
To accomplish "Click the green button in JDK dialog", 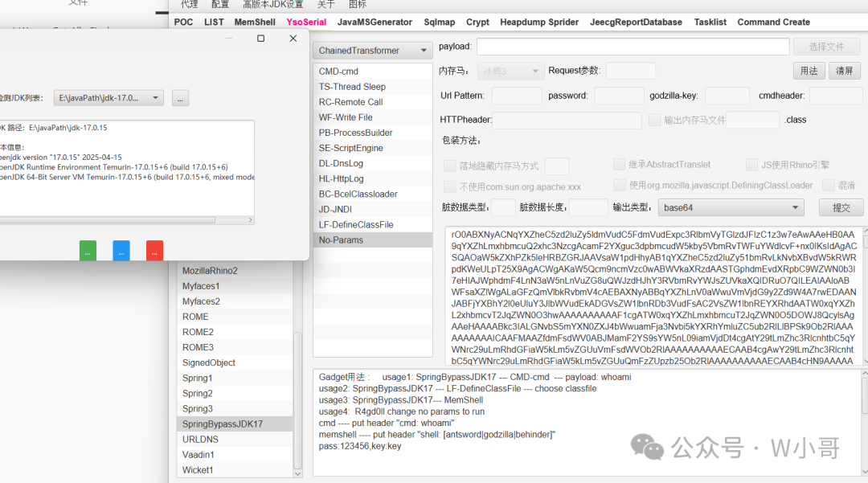I will [88, 250].
